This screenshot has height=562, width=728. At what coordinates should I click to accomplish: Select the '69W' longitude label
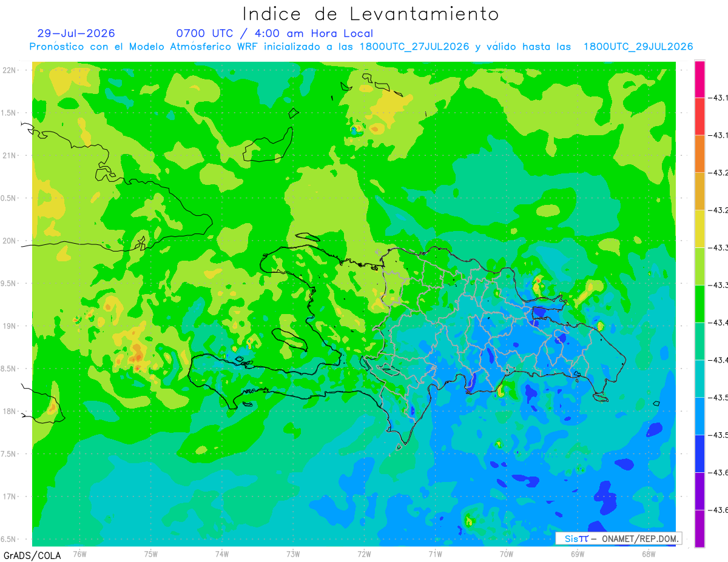578,554
